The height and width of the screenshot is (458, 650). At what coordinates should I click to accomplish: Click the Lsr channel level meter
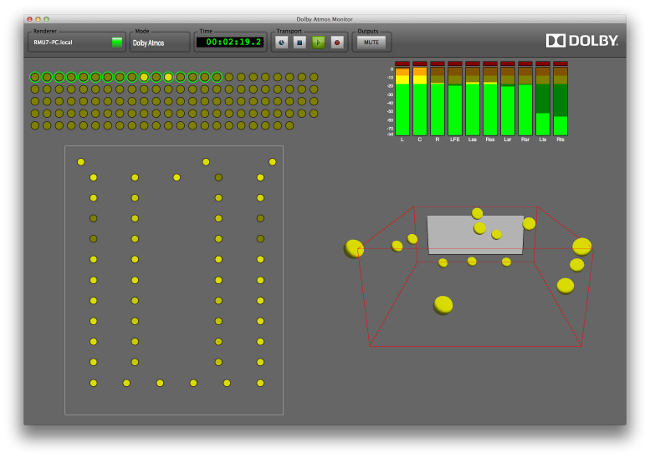507,101
